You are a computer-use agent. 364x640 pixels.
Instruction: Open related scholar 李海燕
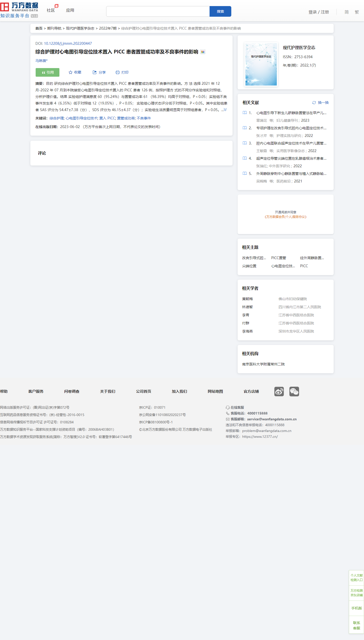(x=247, y=331)
